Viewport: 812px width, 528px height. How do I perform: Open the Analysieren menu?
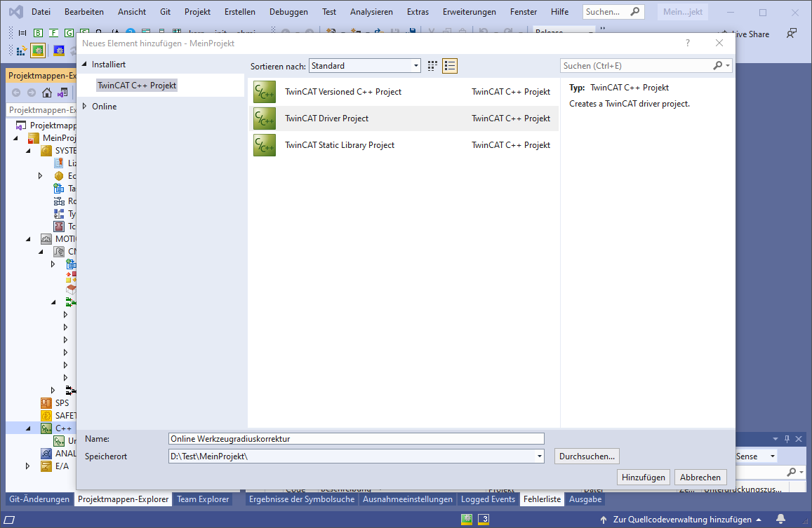[371, 11]
